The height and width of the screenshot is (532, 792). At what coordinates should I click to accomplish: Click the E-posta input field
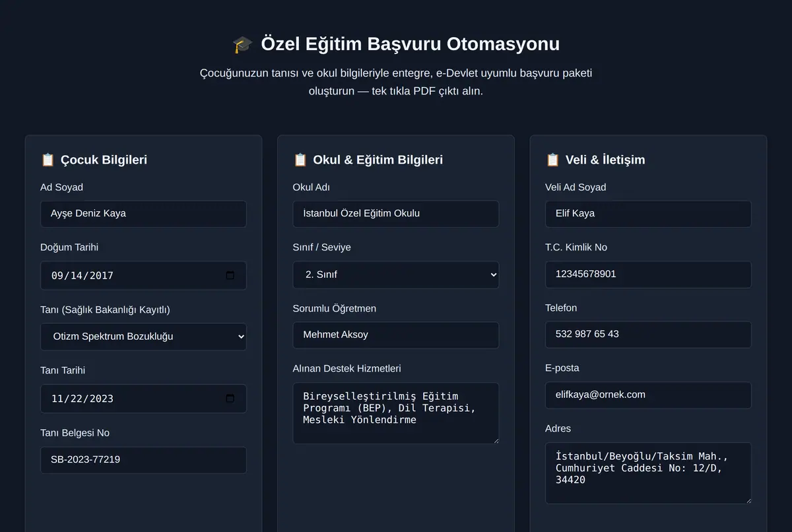coord(648,395)
